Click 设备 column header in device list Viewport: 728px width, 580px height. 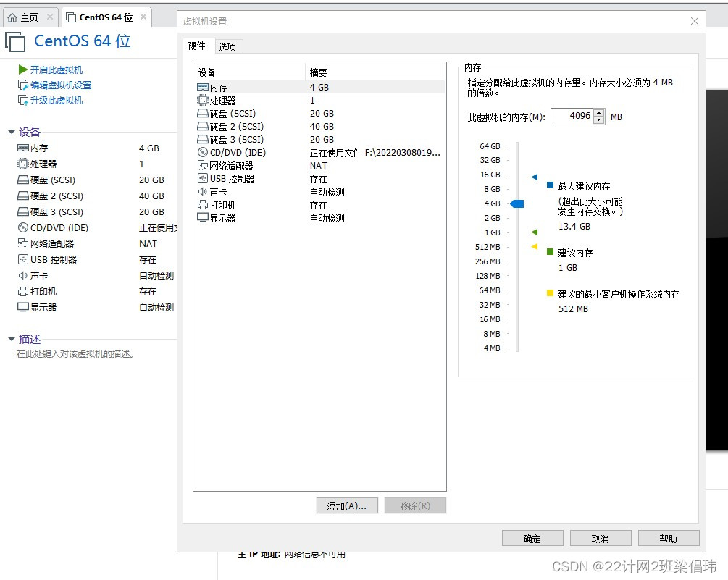pos(250,72)
